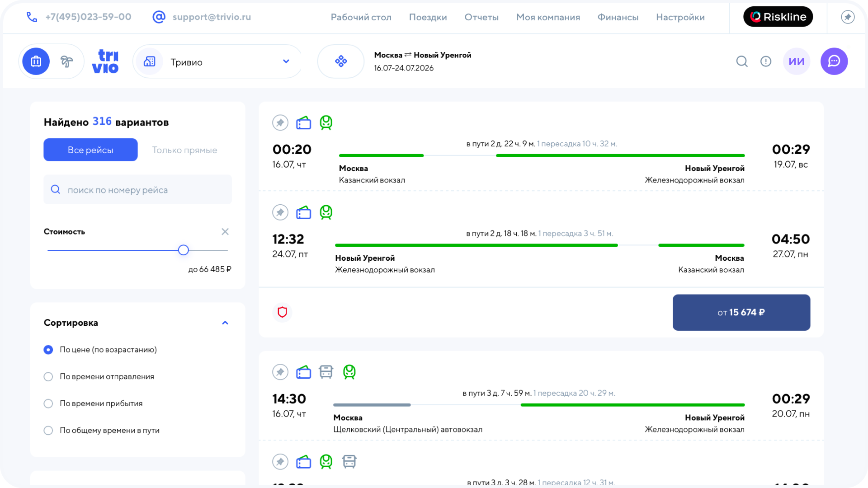Switch to Только прямые tab
Viewport: 868px width, 488px height.
point(184,150)
